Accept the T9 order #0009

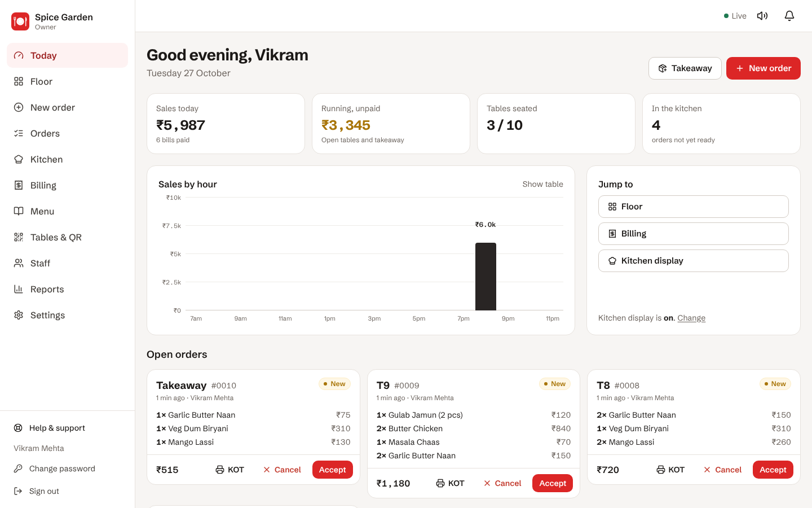[553, 483]
